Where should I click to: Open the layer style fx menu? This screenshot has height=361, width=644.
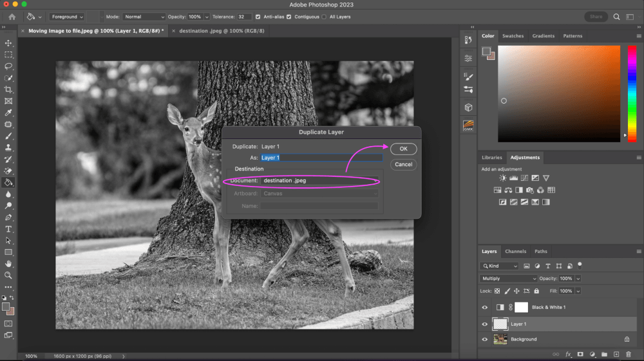tap(569, 354)
